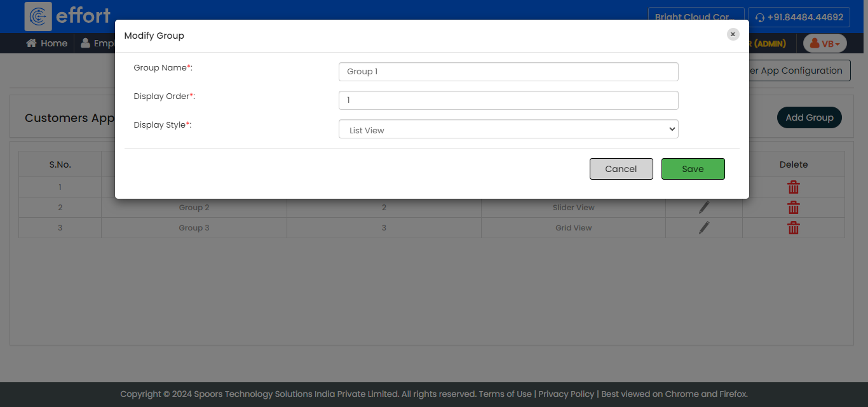Click the effort logo icon
Image resolution: width=868 pixels, height=407 pixels.
tap(38, 16)
